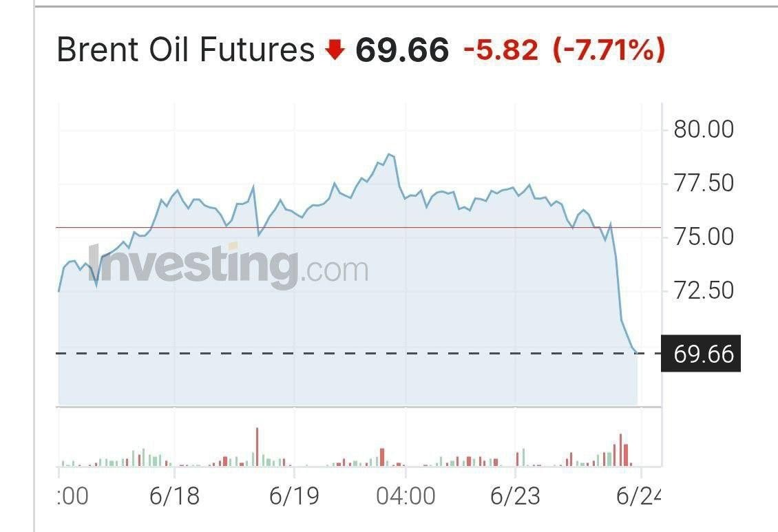Viewport: 778px width, 532px height.
Task: Select the black 69.66 price tag on axis
Action: point(701,354)
